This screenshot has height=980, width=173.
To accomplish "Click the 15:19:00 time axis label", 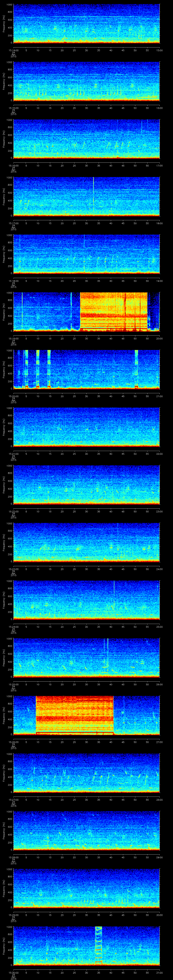I will [13, 339].
